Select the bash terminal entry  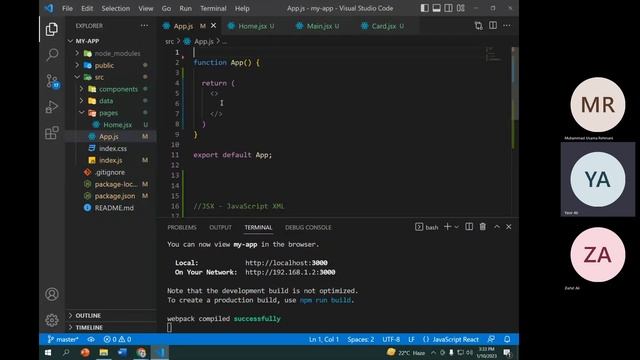tap(427, 227)
